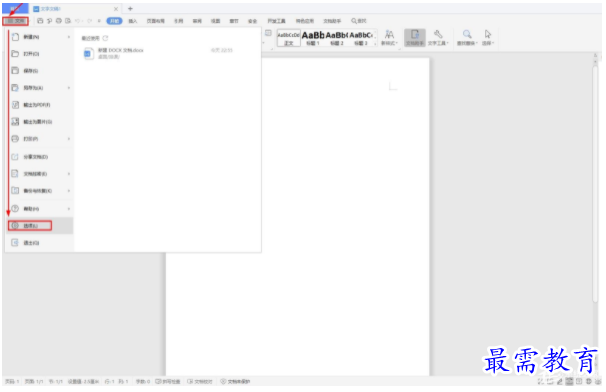Click word count 字数: 0 in status bar
The width and height of the screenshot is (606, 392).
pyautogui.click(x=143, y=382)
